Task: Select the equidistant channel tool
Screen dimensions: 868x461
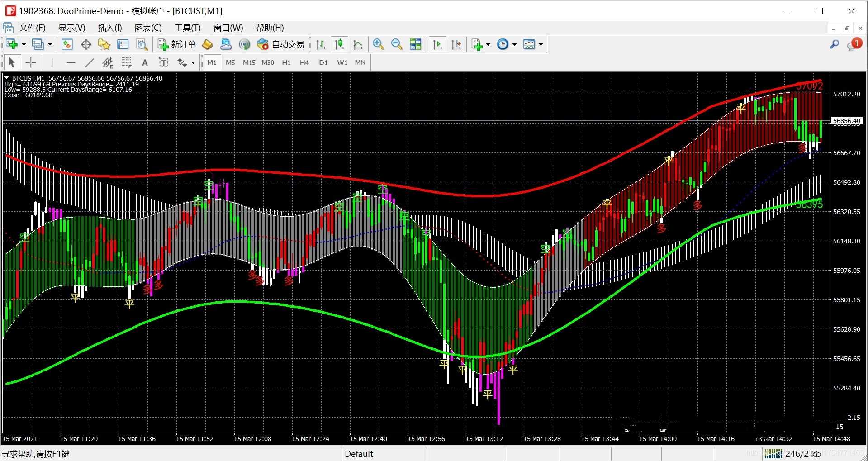Action: point(108,62)
